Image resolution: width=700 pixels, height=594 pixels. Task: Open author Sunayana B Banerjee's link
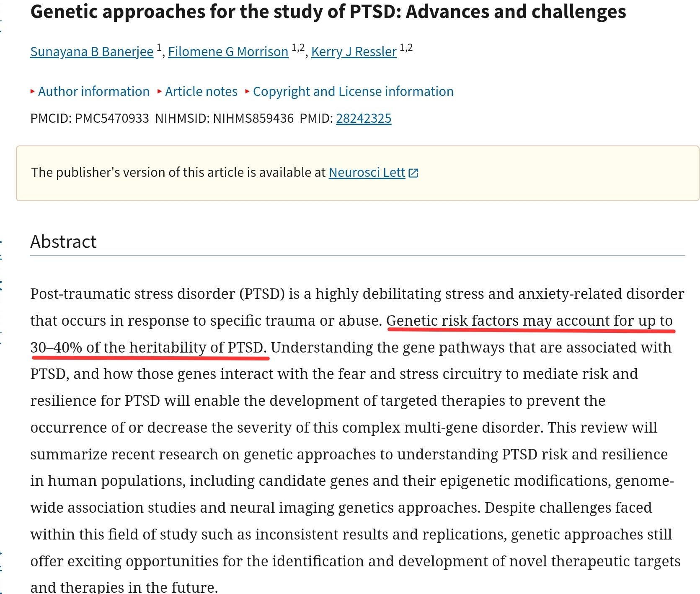pyautogui.click(x=92, y=52)
